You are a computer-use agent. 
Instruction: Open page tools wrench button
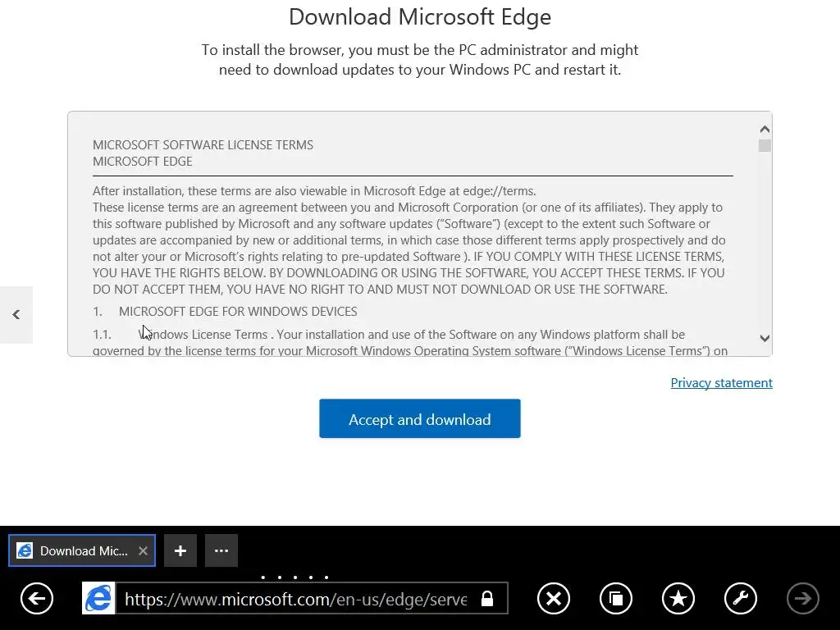pyautogui.click(x=741, y=598)
